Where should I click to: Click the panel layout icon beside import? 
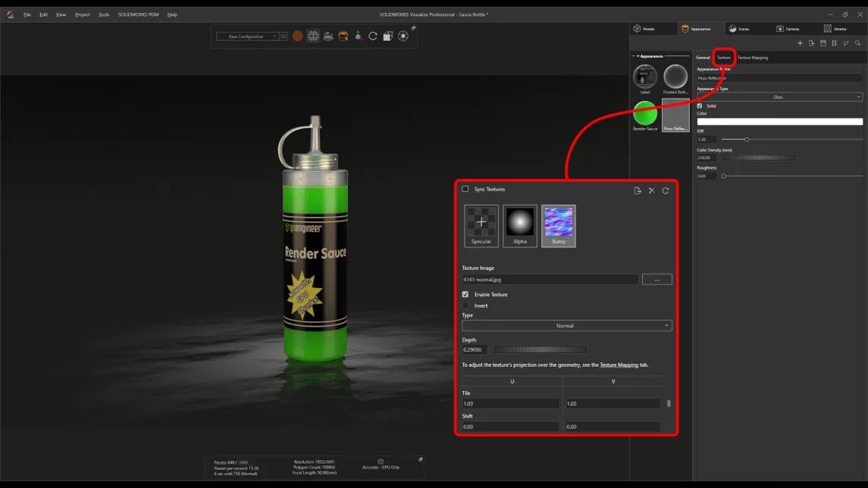(823, 43)
